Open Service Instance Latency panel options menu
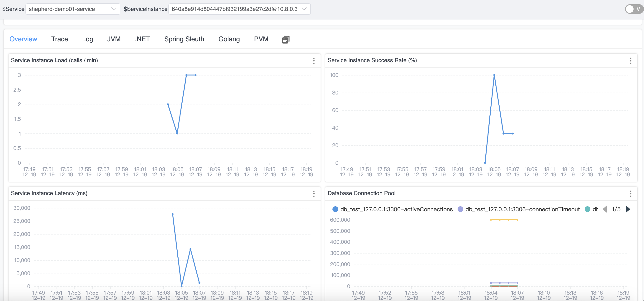 tap(314, 193)
